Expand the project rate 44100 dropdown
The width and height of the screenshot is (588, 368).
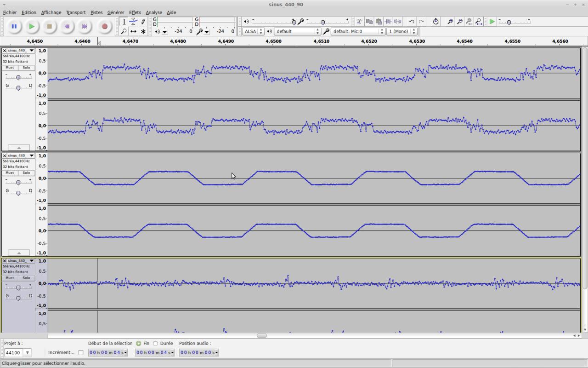pos(28,353)
